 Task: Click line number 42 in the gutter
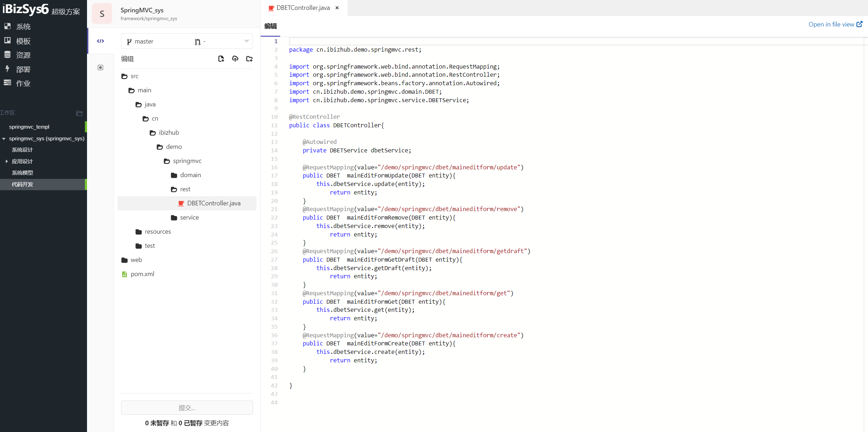(274, 385)
